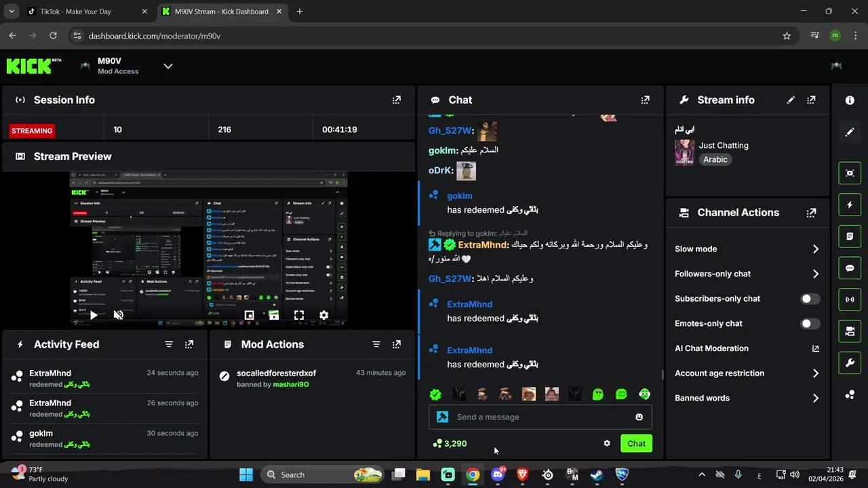Open ExtraMhnd username in chat message

click(482, 245)
